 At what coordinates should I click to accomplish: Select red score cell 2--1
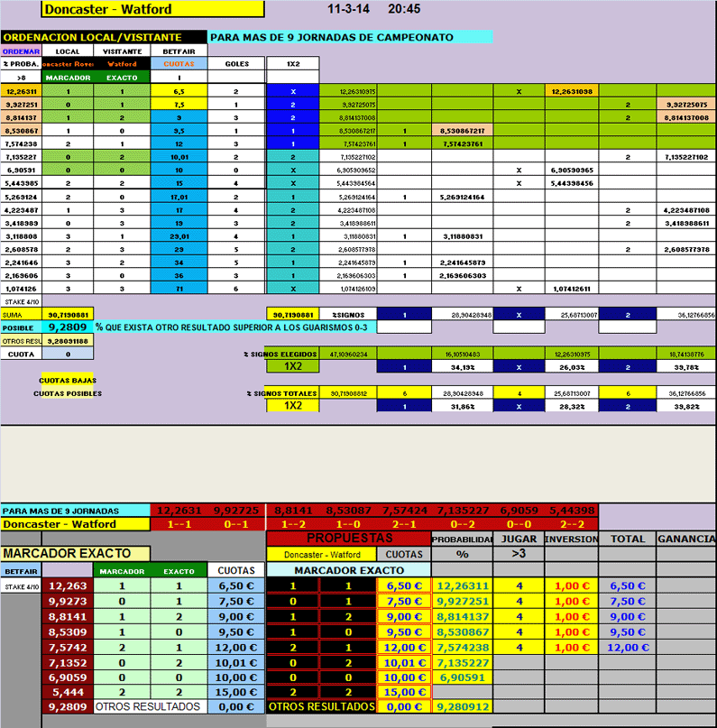pos(404,524)
